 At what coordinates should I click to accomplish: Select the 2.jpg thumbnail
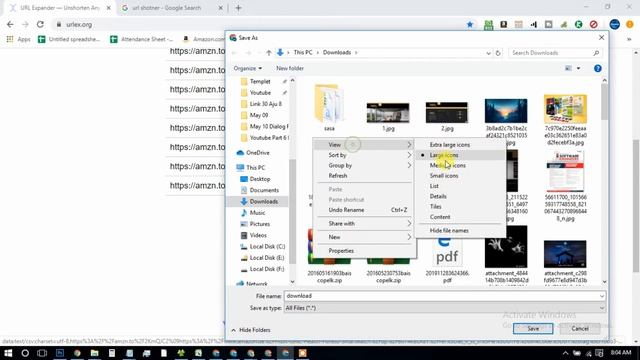[447, 113]
